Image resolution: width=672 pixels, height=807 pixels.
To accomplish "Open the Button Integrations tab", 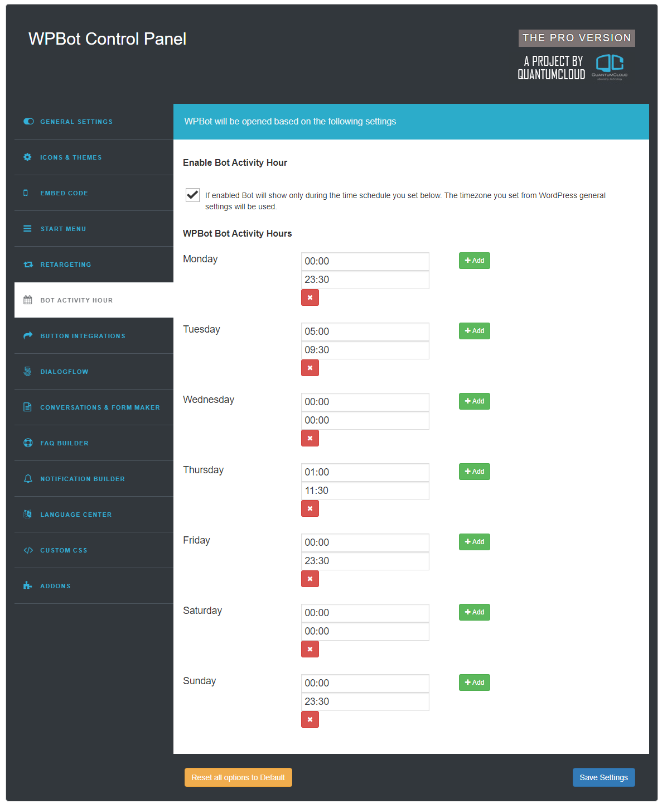I will tap(94, 335).
